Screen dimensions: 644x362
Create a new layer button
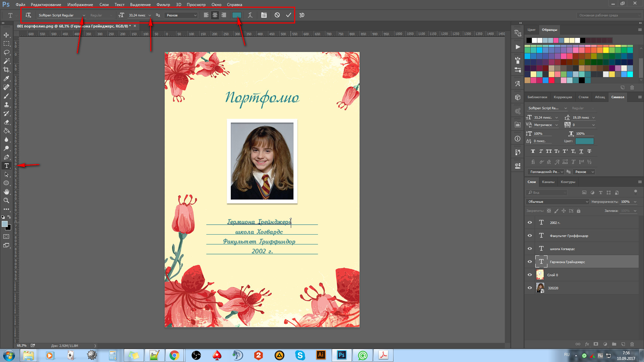point(623,344)
